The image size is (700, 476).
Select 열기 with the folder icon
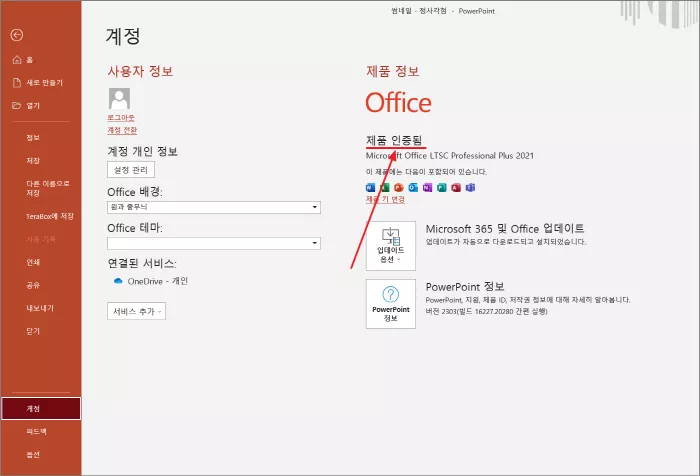(x=26, y=105)
